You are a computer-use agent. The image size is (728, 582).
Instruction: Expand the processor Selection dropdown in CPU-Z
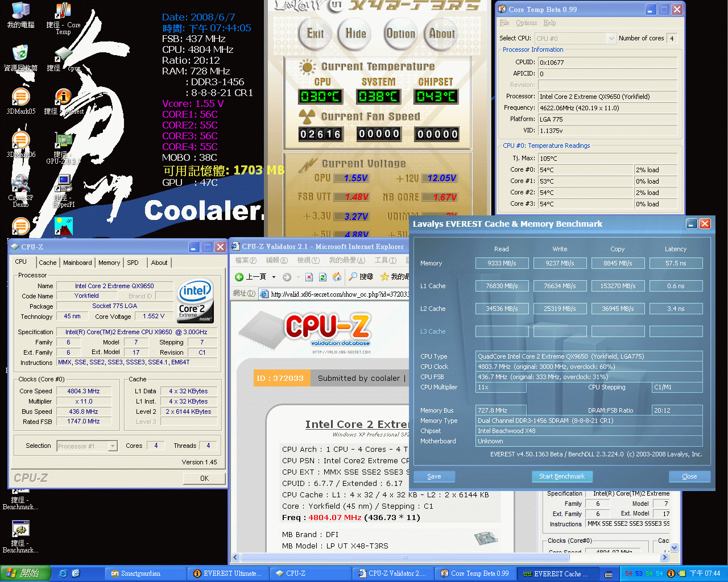(x=113, y=446)
